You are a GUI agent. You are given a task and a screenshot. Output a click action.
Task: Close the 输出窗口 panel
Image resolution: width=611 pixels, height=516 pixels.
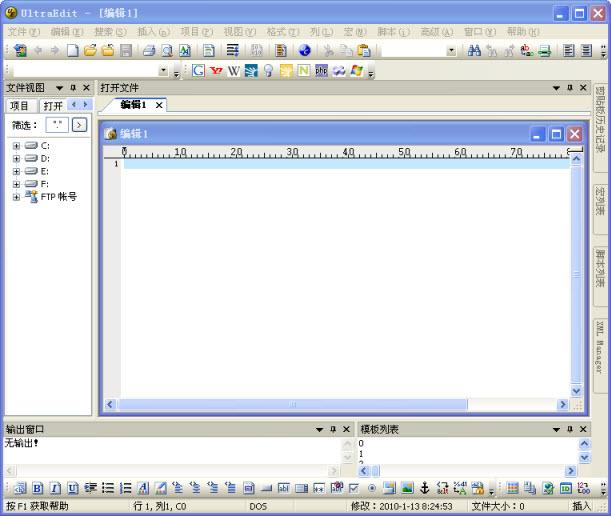(x=346, y=429)
